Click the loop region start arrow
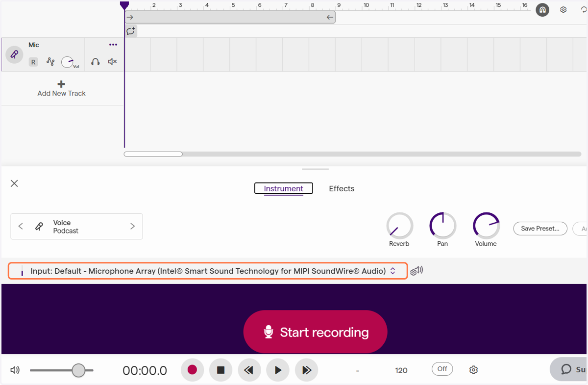Screen dimensions: 588x385 (x=130, y=17)
